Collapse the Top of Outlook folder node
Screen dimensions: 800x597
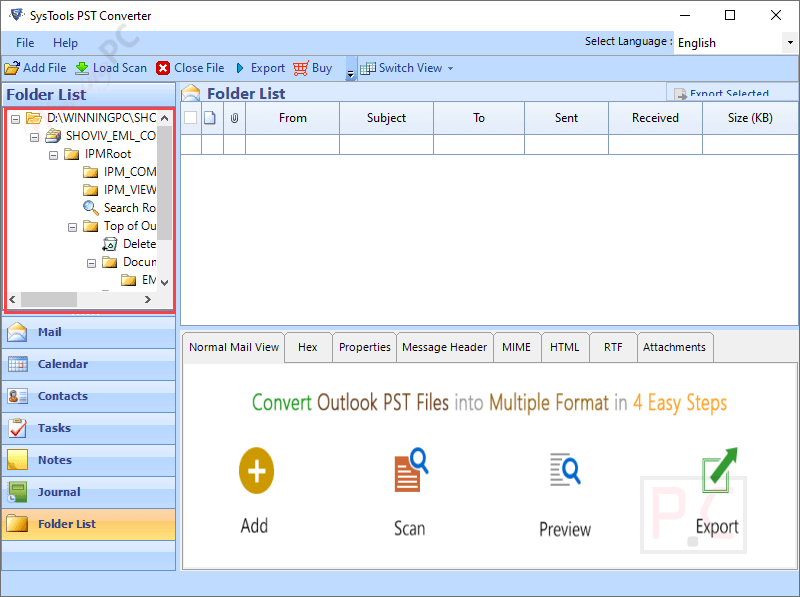click(72, 227)
